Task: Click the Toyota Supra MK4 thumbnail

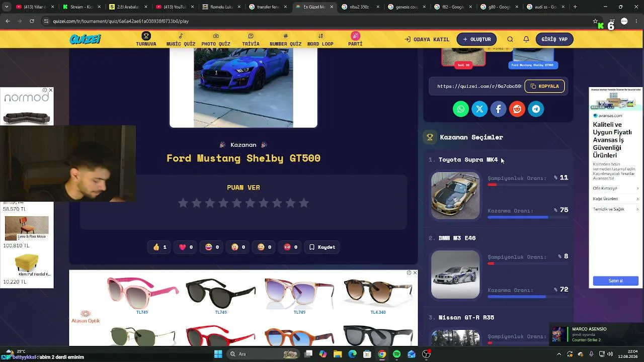Action: tap(455, 196)
